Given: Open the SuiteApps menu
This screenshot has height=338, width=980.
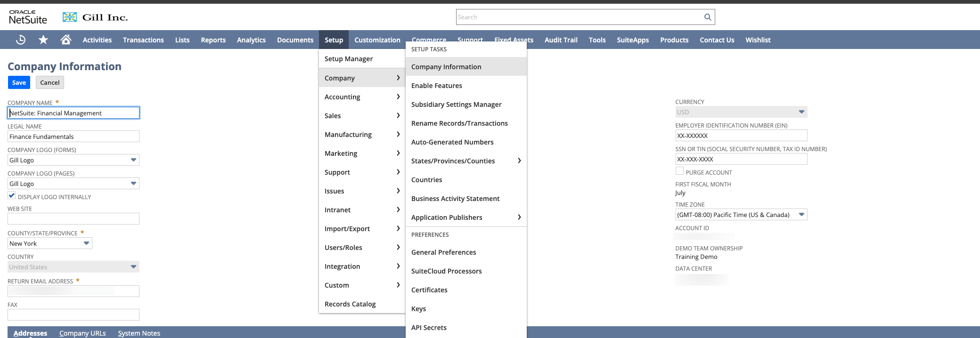Looking at the screenshot, I should (633, 40).
